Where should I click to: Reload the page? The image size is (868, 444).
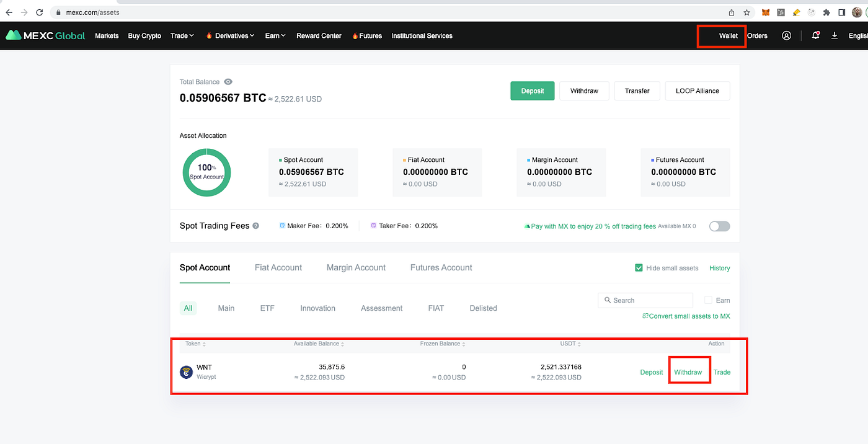click(x=40, y=12)
